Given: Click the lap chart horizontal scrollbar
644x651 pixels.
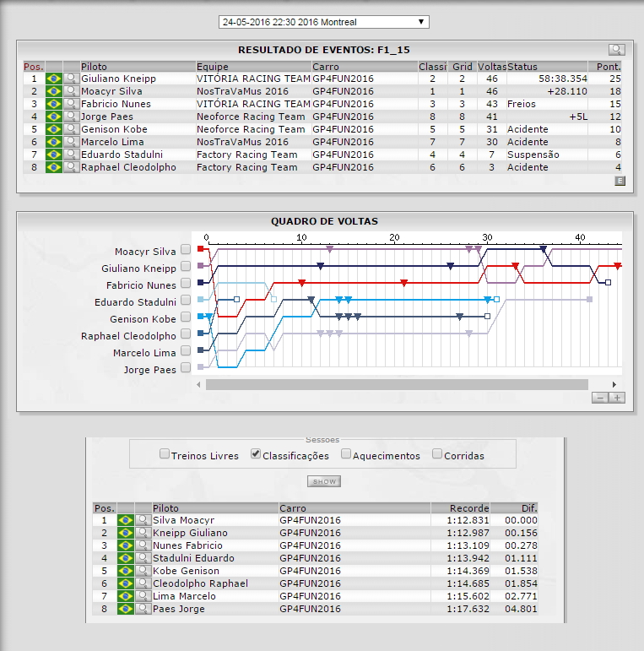Looking at the screenshot, I should click(x=397, y=384).
